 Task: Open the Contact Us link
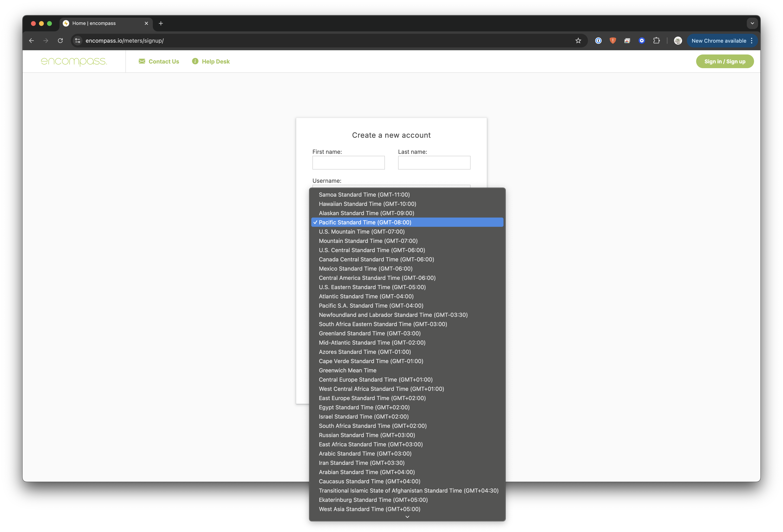click(x=159, y=61)
